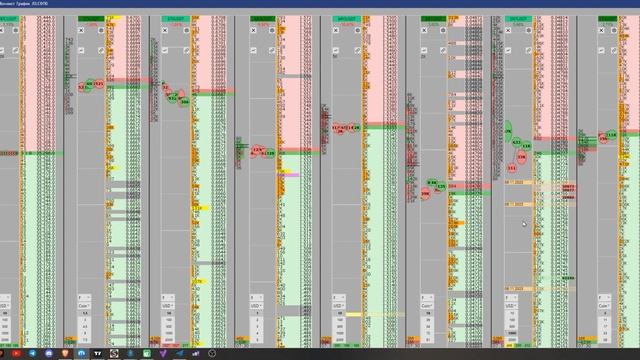
Task: Open the F dropdown in second panel
Action: pos(84,298)
